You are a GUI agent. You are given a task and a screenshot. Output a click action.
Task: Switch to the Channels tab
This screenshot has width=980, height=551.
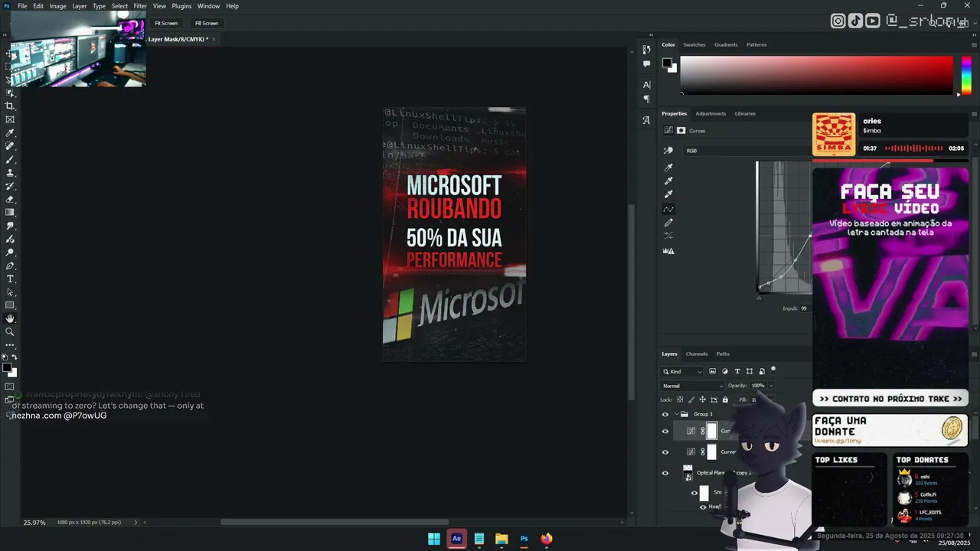click(x=697, y=354)
